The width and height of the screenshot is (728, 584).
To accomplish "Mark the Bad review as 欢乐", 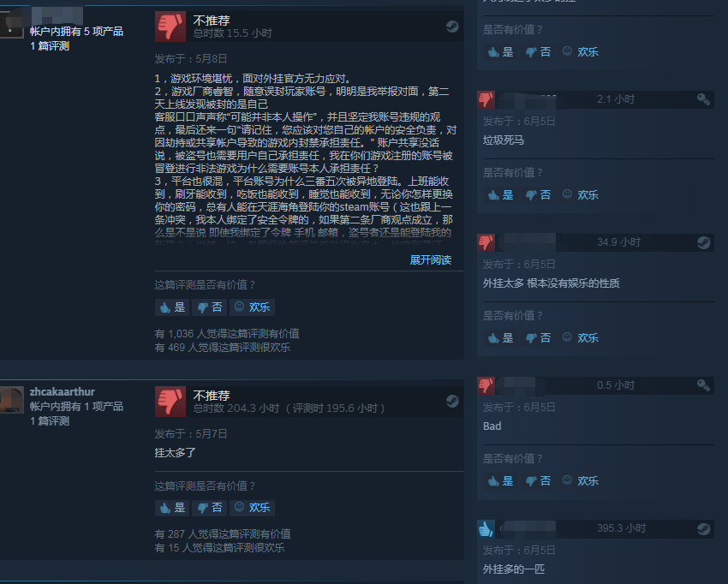I will tap(581, 481).
